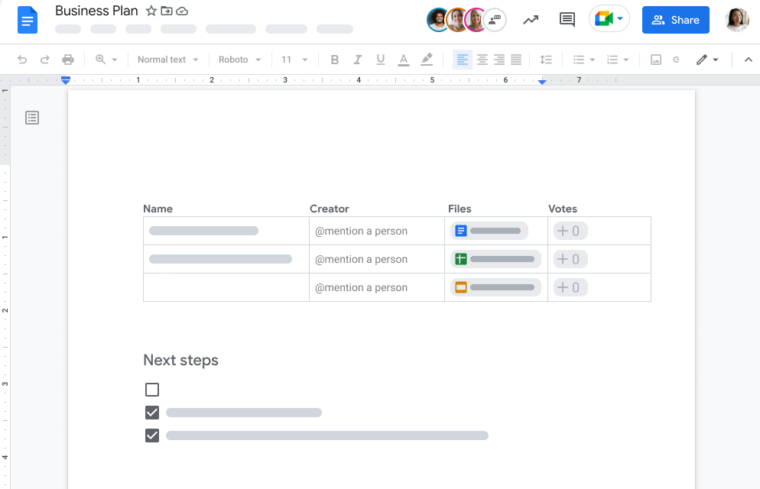
Task: Click the Creator column header
Action: coord(329,209)
